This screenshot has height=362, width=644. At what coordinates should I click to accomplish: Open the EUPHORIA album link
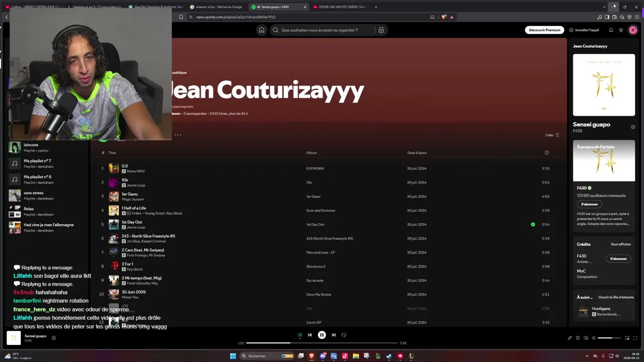[315, 168]
